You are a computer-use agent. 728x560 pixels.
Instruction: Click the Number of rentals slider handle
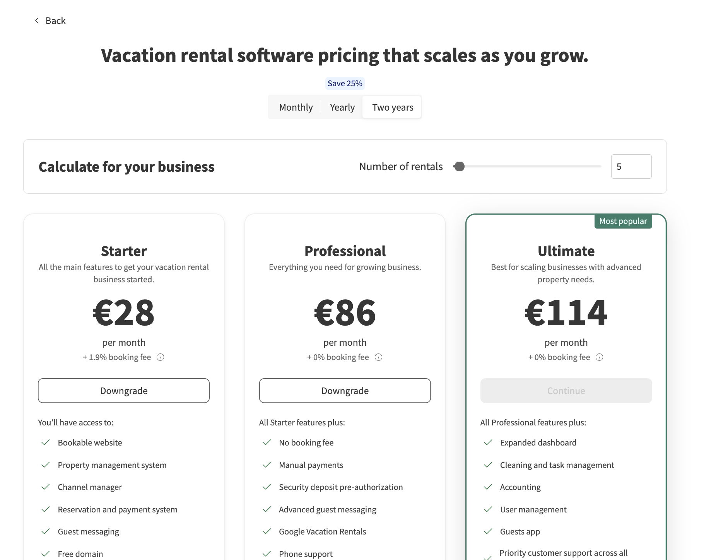(460, 167)
